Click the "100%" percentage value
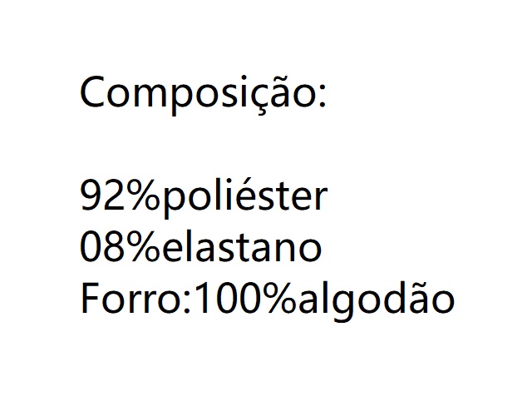This screenshot has height=416, width=532. coord(237,299)
